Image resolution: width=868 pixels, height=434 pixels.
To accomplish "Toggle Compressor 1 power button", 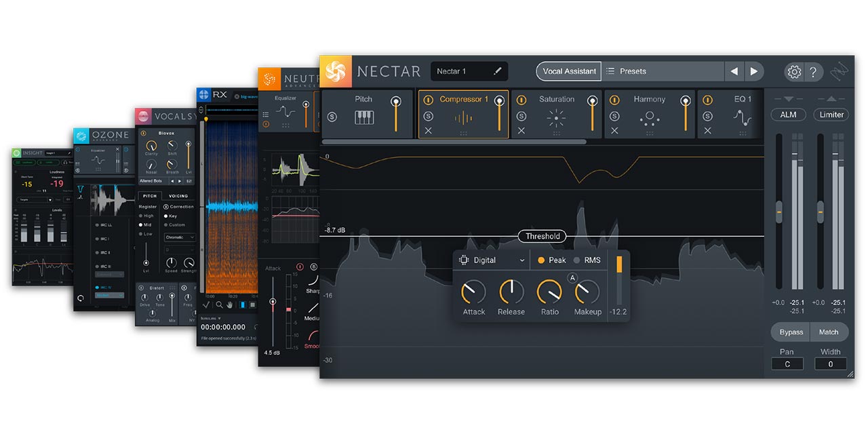I will [x=428, y=100].
